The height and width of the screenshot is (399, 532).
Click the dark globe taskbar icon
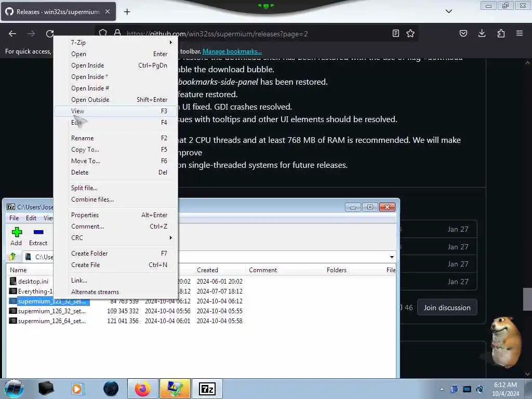pos(111,389)
